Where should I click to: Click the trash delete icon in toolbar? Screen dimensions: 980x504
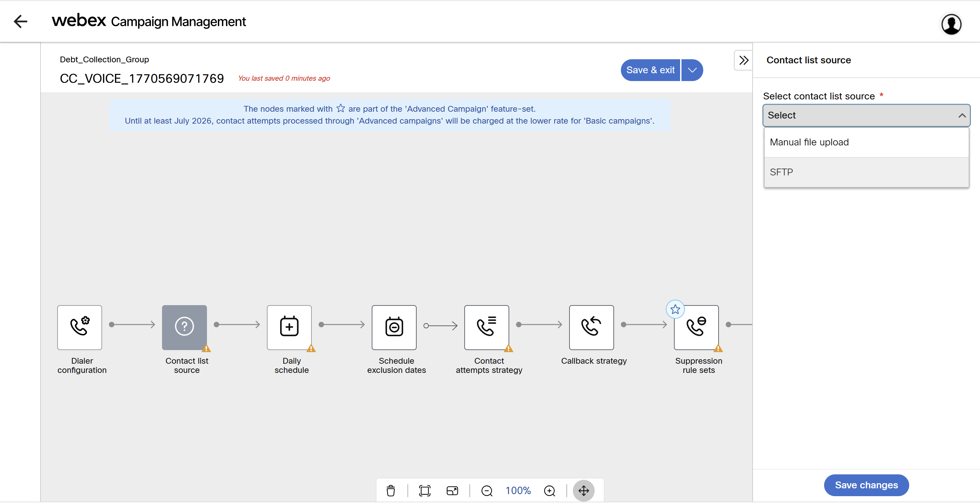point(390,490)
